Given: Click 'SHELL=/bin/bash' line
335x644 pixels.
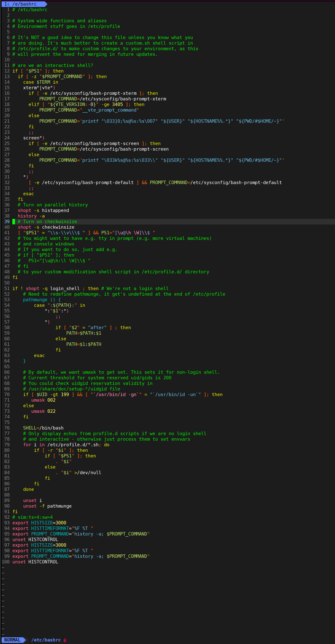Looking at the screenshot, I should click(x=43, y=428).
